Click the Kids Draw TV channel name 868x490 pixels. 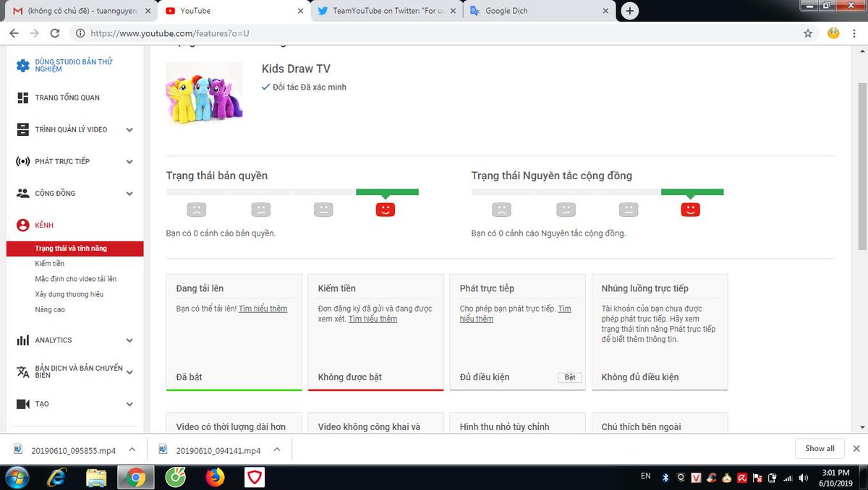296,69
